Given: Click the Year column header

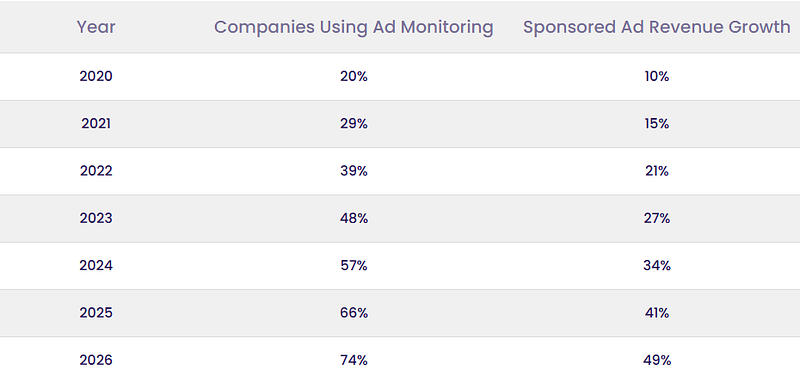Looking at the screenshot, I should pos(96,27).
